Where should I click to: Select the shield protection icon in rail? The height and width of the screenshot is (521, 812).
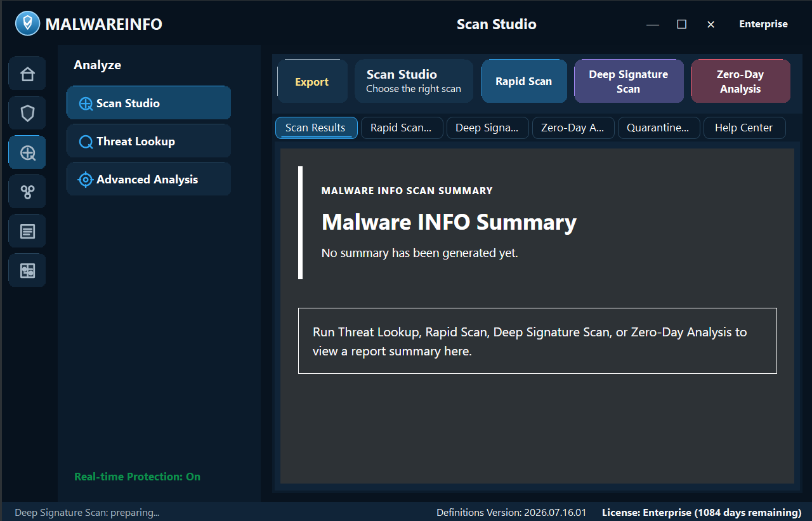point(27,114)
